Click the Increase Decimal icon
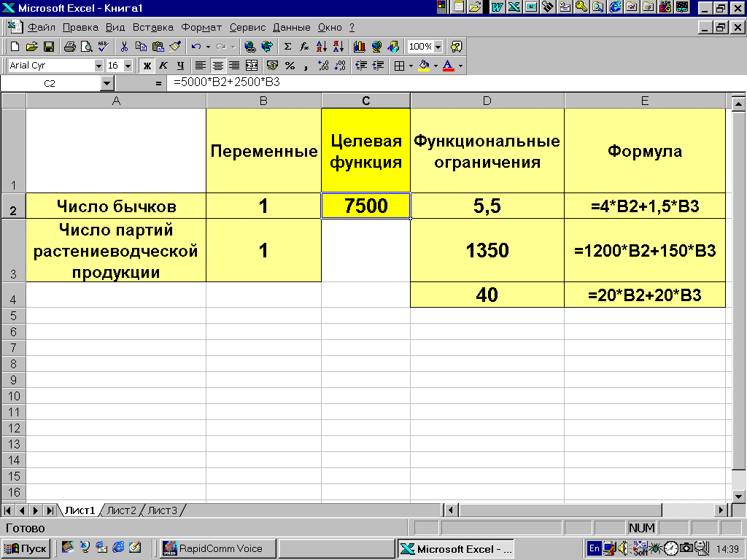 coord(323,66)
